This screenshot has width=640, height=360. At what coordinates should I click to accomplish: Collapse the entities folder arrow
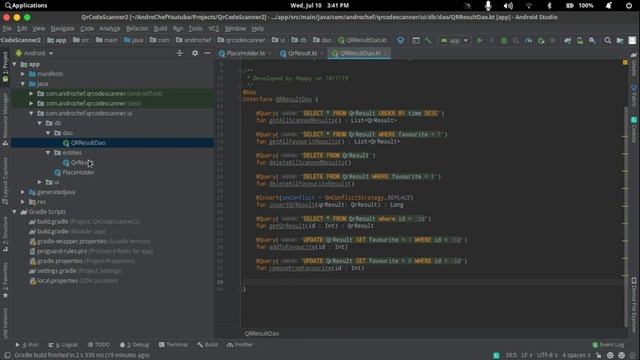[48, 153]
